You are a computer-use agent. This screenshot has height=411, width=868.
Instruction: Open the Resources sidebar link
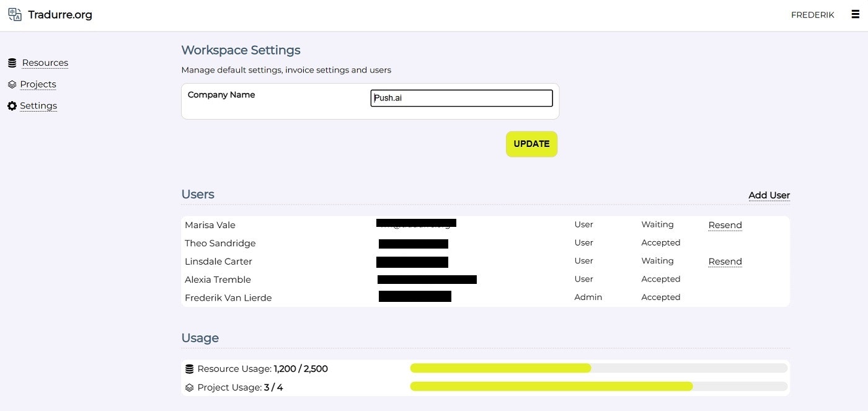pos(45,63)
